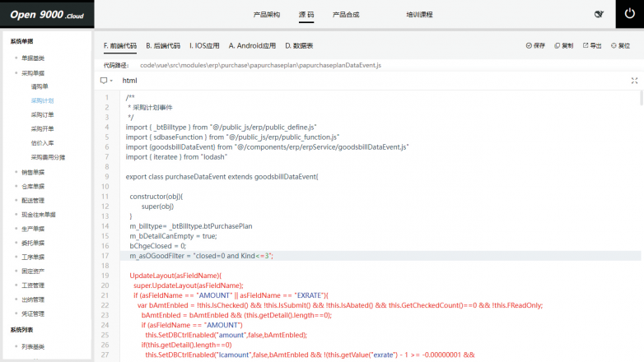Select 采购订单 in the sidebar
The image size is (644, 362).
tap(42, 114)
